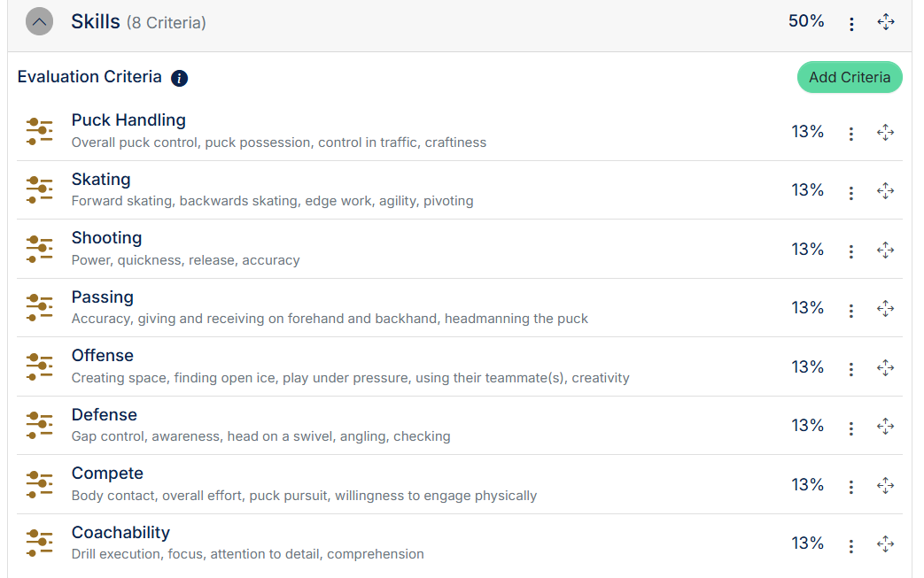This screenshot has height=578, width=924.
Task: Select the Coachability criteria title
Action: pos(120,532)
